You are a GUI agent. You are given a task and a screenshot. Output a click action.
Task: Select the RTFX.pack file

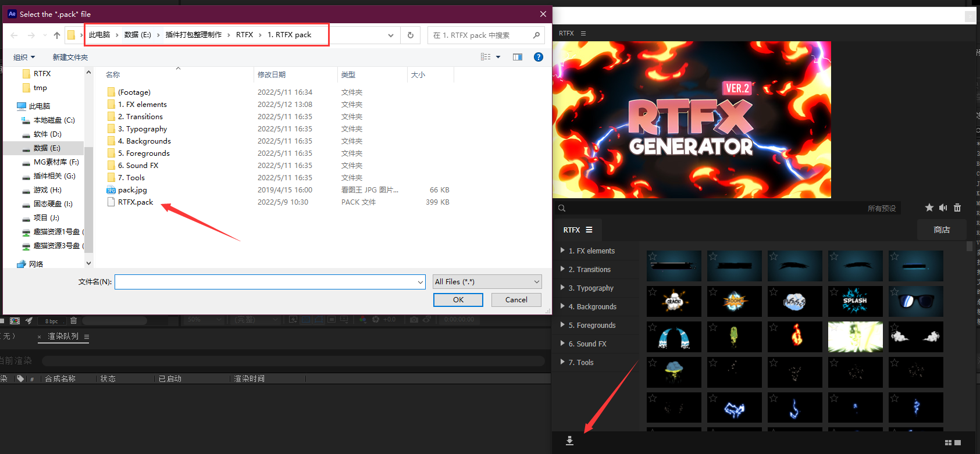coord(136,202)
